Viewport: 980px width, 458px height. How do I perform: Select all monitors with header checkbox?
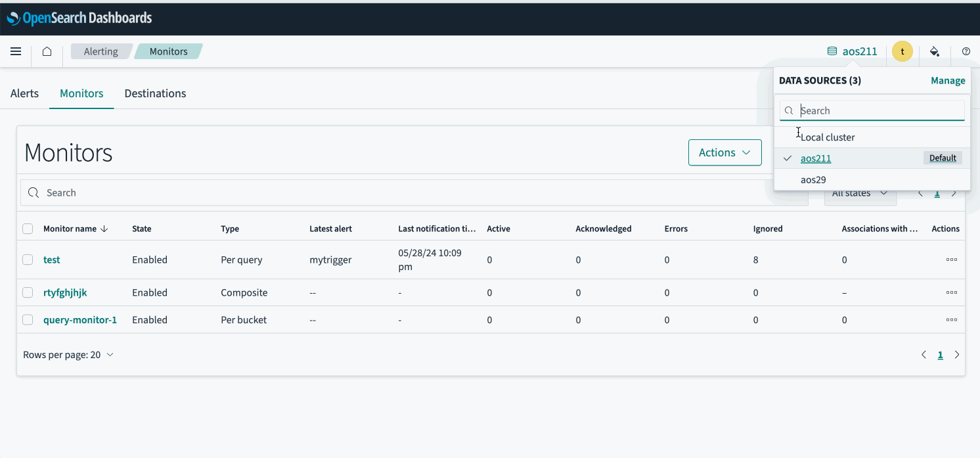coord(28,228)
